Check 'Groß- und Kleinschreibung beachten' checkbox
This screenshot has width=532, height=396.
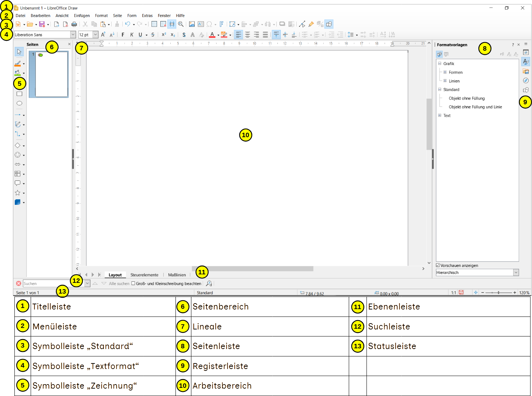133,284
